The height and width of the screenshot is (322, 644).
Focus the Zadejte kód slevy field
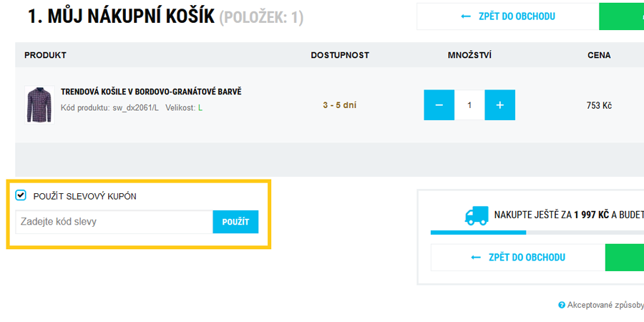click(114, 222)
